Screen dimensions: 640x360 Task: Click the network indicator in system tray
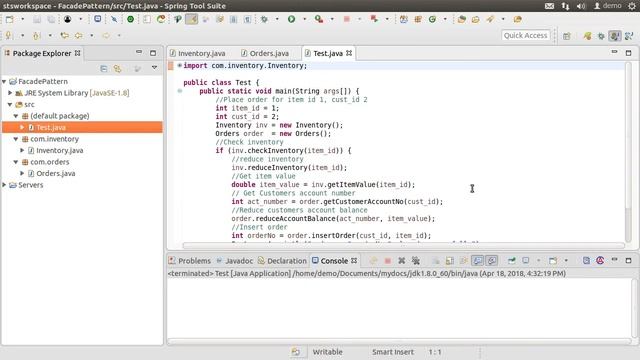coord(565,6)
